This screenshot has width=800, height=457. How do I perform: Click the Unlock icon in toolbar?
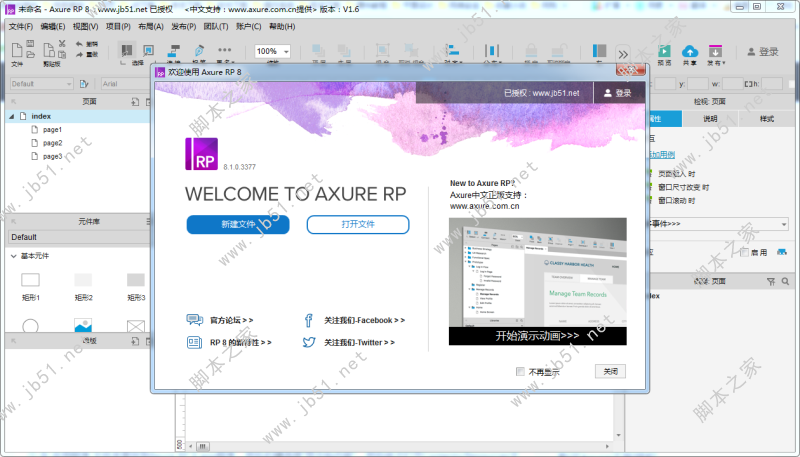(559, 50)
